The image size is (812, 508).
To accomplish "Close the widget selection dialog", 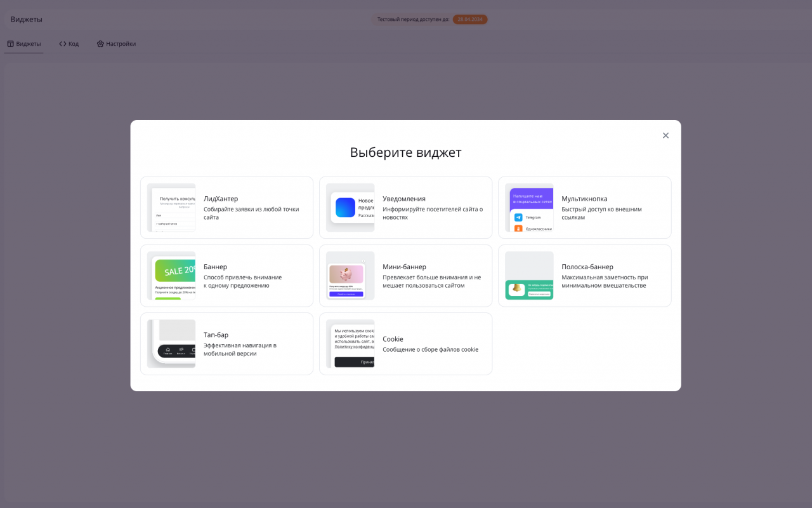I will coord(665,135).
